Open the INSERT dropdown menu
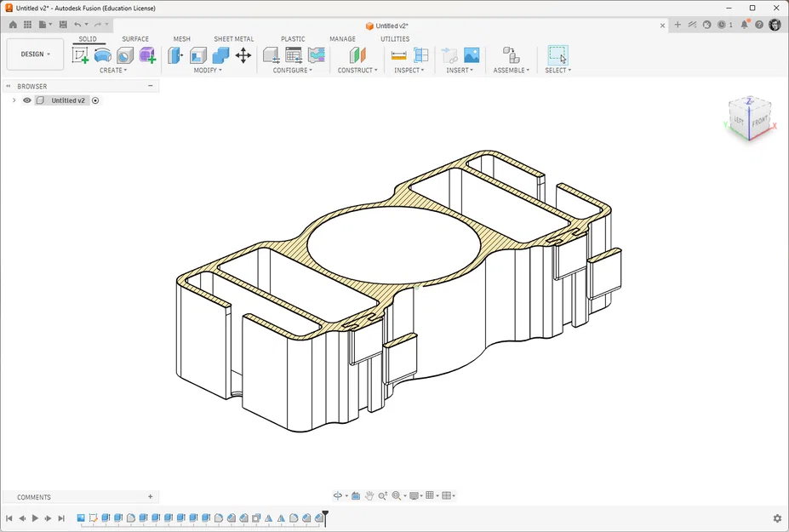 (460, 71)
